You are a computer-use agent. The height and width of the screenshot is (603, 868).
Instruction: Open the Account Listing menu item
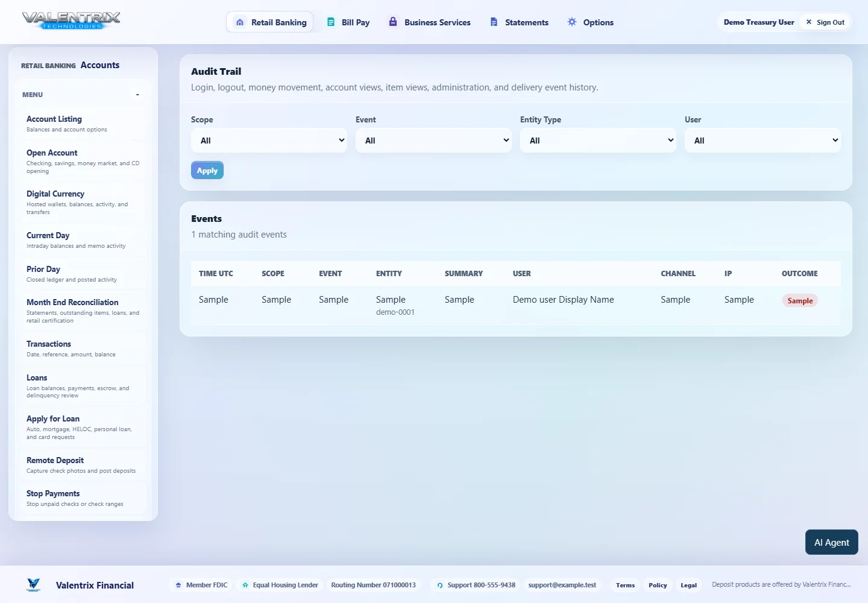[83, 124]
